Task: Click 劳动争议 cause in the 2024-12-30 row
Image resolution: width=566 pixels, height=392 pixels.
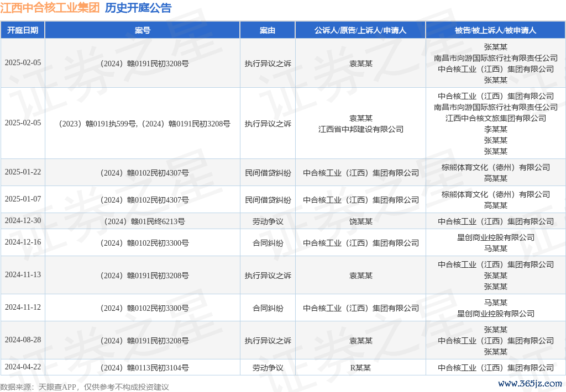Action: 268,221
